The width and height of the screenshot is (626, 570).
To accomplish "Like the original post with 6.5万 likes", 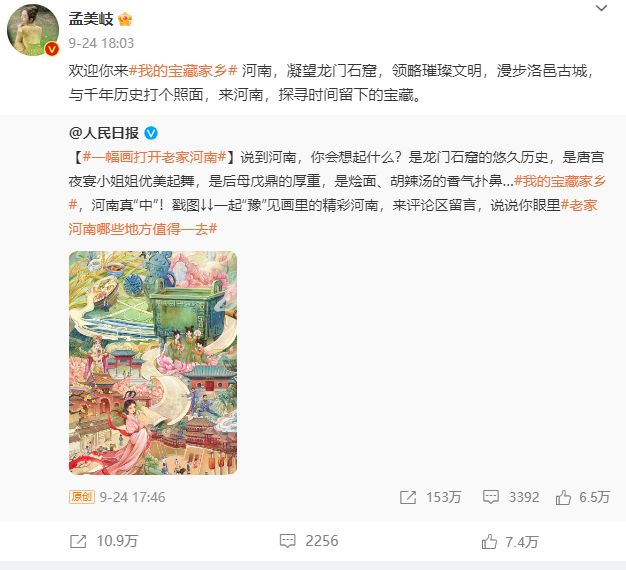I will 582,497.
